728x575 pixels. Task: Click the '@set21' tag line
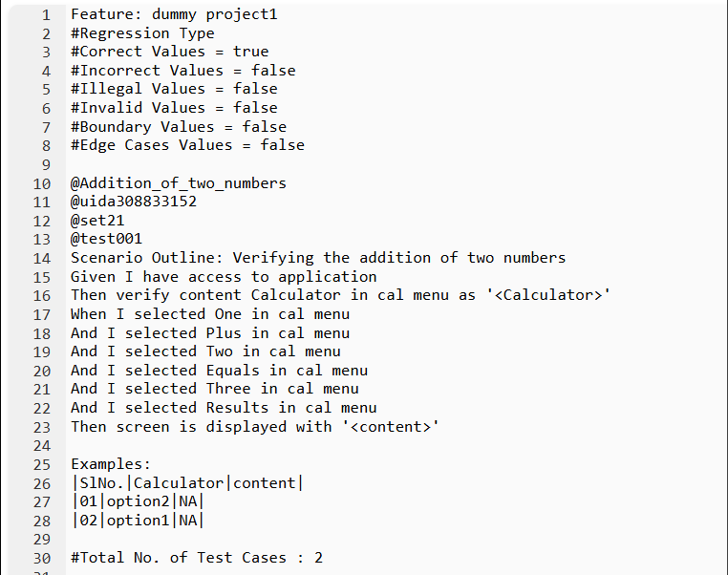[97, 221]
